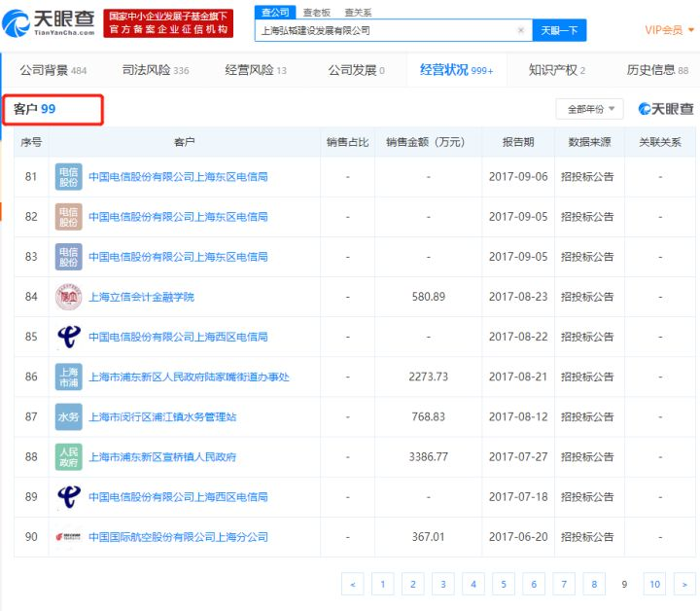Screen dimensions: 700x611
Task: Clear the search box with X icon
Action: pos(520,30)
